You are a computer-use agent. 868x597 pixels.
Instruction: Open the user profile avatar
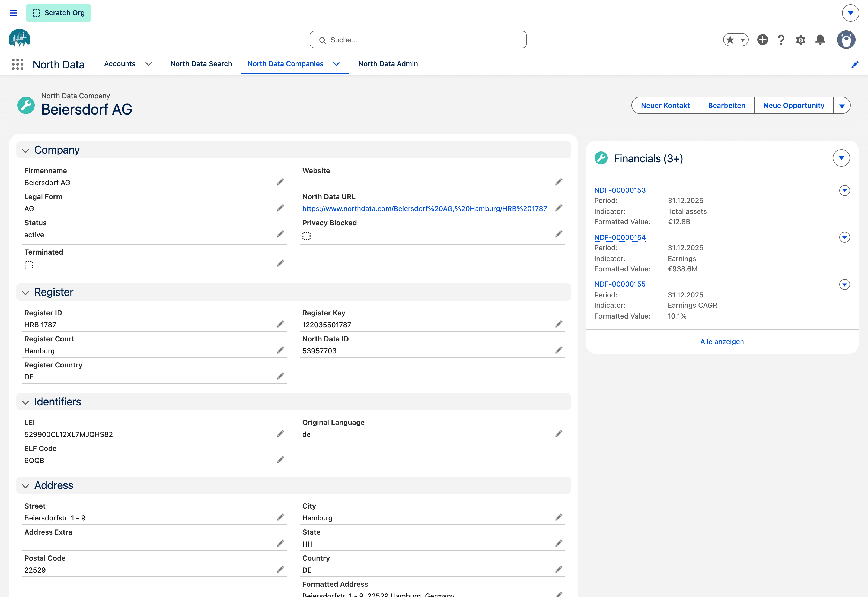846,40
